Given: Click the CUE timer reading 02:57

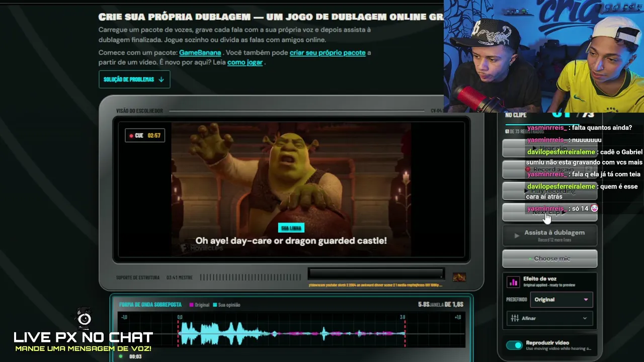Looking at the screenshot, I should pos(154,136).
